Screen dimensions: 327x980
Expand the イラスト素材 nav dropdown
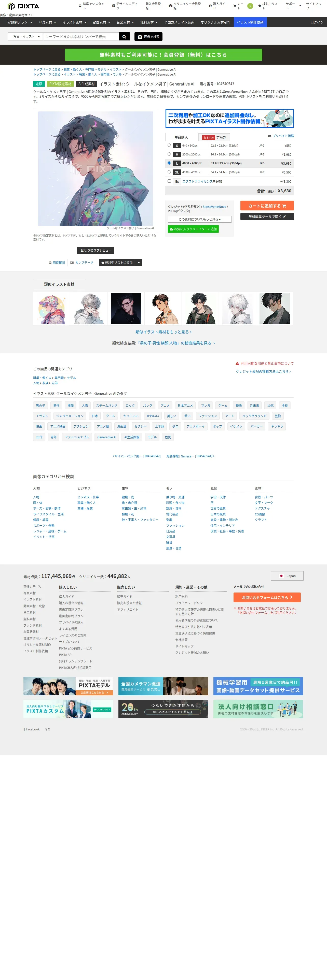pos(74,22)
